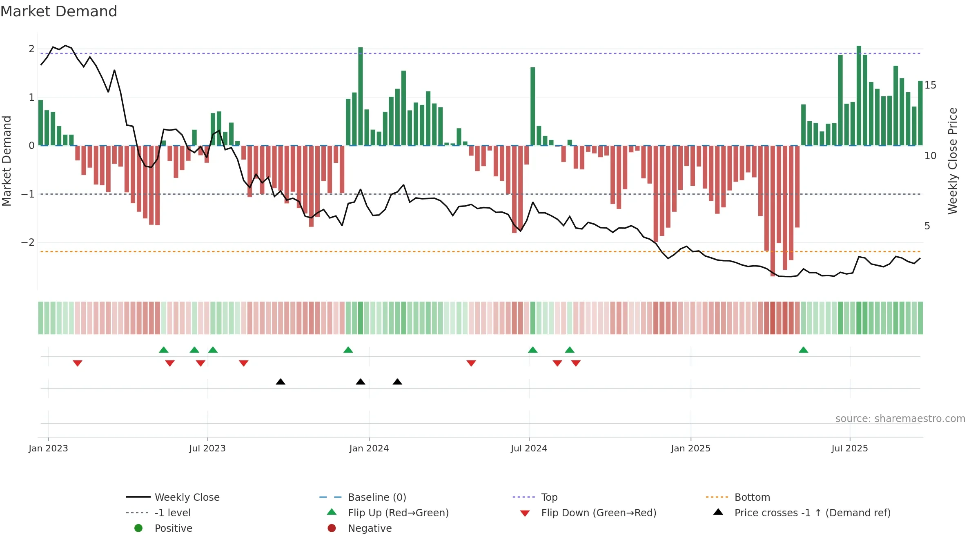This screenshot has width=980, height=551.
Task: Click the green Positive circle icon
Action: 138,528
